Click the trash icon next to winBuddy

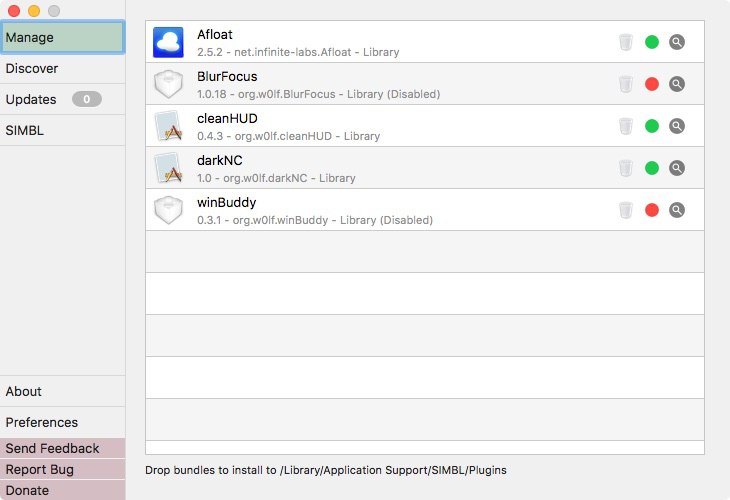626,210
